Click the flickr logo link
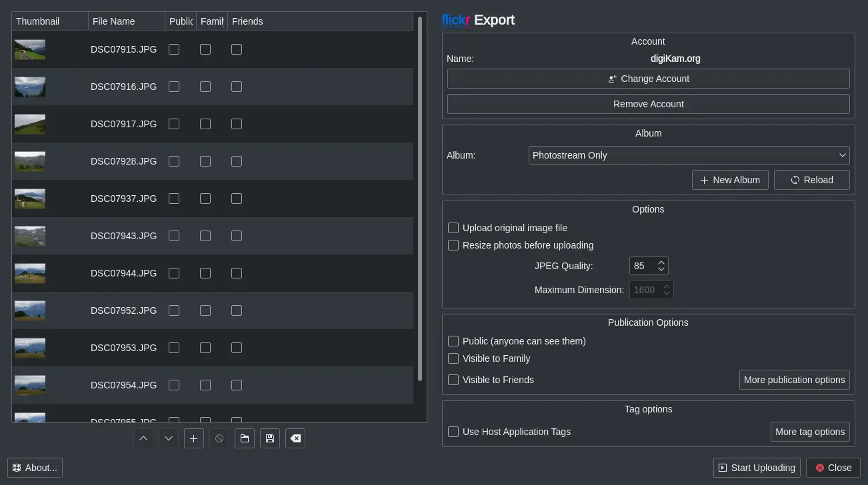 click(456, 20)
